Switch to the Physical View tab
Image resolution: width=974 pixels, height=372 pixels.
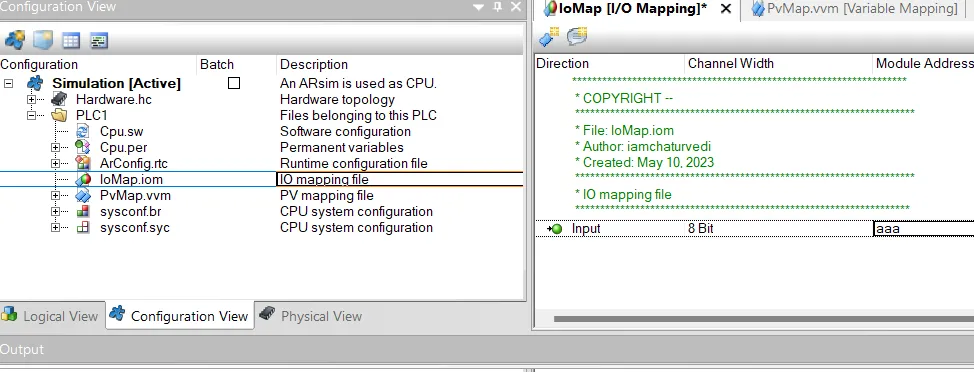[311, 315]
